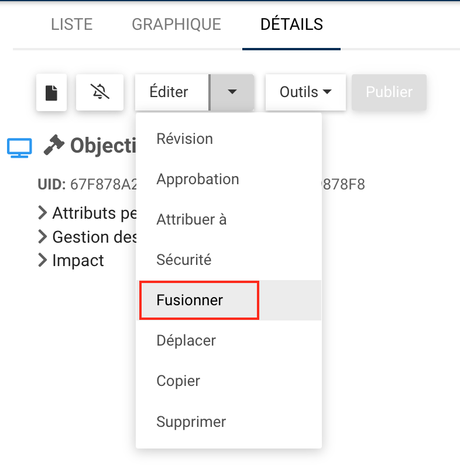
Task: Click the gavel icon beside the title
Action: [x=54, y=144]
